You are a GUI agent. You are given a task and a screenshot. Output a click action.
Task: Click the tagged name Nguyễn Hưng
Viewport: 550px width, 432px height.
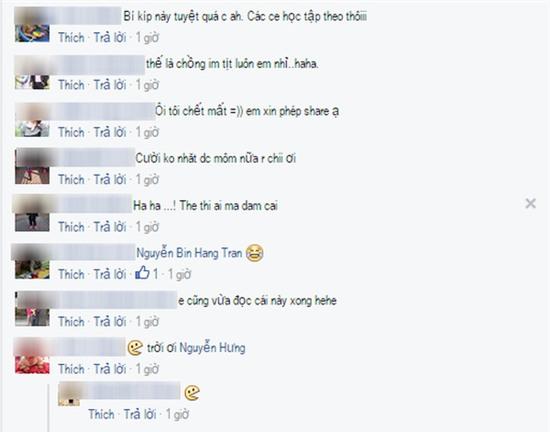pos(212,348)
